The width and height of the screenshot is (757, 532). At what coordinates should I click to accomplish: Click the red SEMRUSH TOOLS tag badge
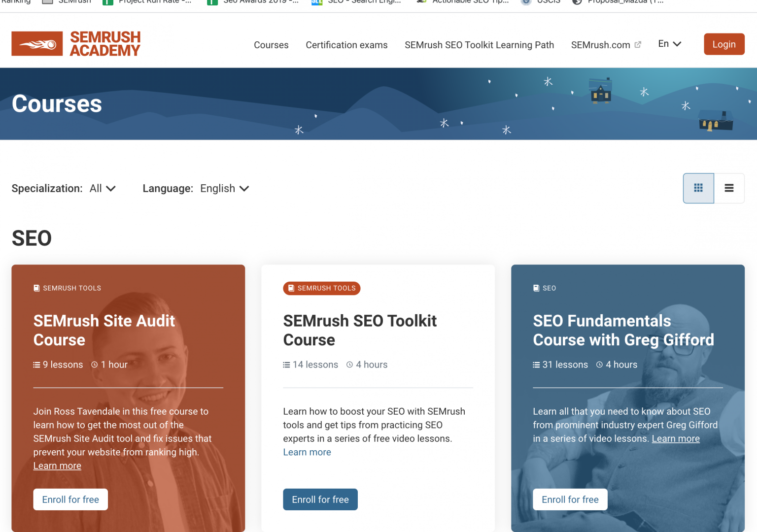[322, 288]
